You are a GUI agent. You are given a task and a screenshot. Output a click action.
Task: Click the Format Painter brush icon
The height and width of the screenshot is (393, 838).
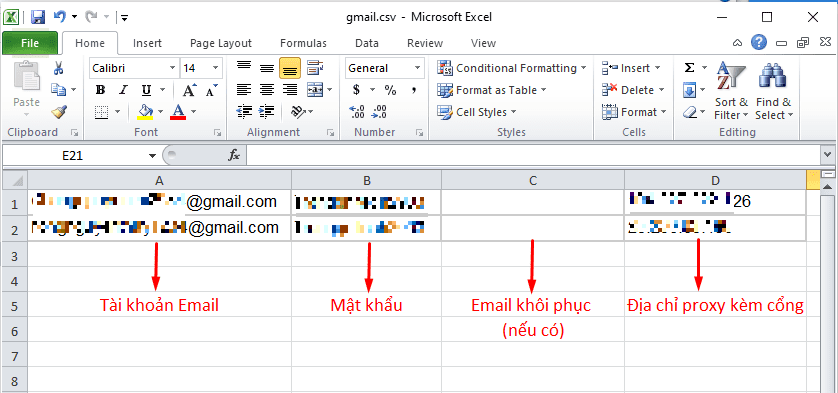point(59,112)
